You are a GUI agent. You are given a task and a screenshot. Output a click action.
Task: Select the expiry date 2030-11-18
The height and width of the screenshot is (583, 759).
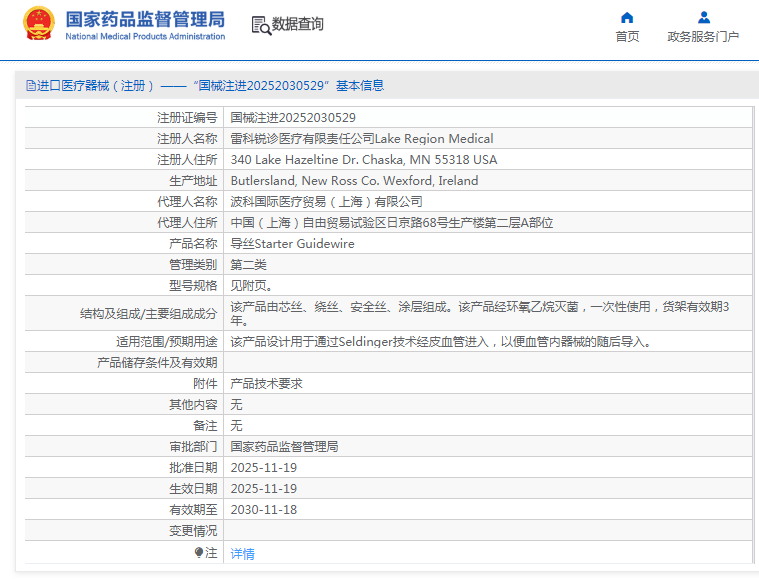pyautogui.click(x=264, y=509)
